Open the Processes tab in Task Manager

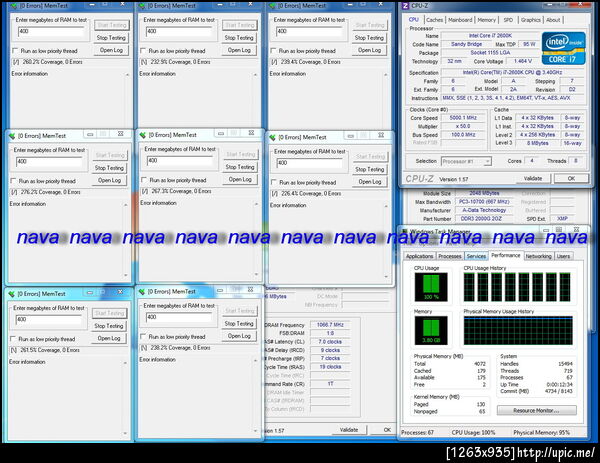[450, 256]
